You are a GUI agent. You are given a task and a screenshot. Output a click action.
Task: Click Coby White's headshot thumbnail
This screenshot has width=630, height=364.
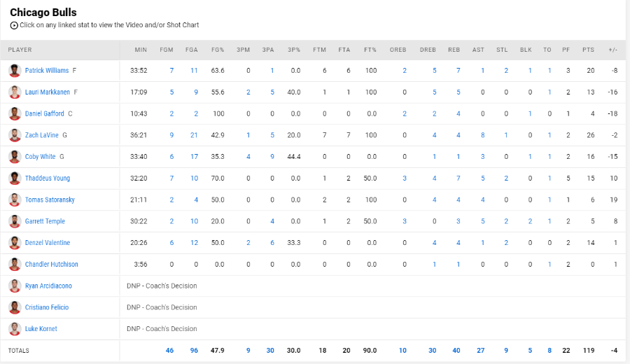click(x=15, y=157)
